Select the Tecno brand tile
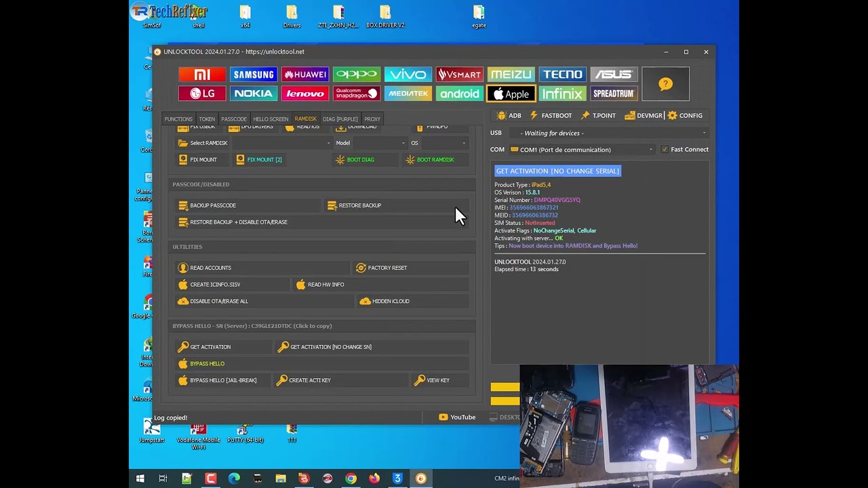The image size is (868, 488). point(562,75)
